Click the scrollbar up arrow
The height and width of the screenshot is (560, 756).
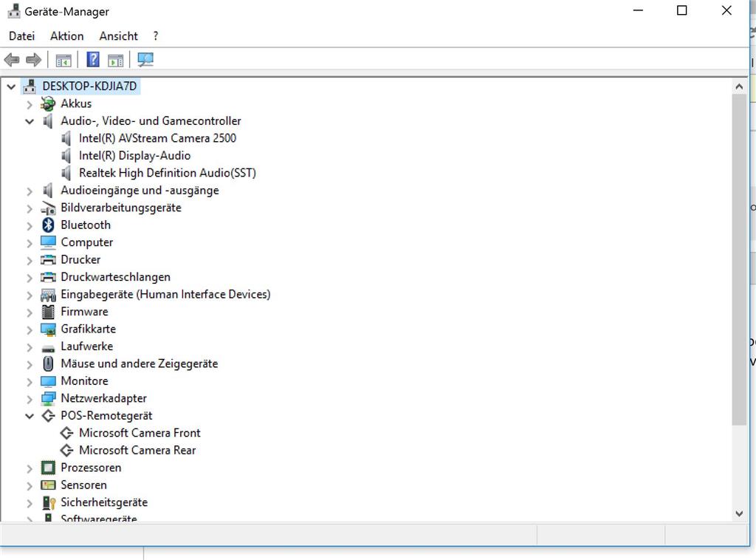click(x=738, y=87)
